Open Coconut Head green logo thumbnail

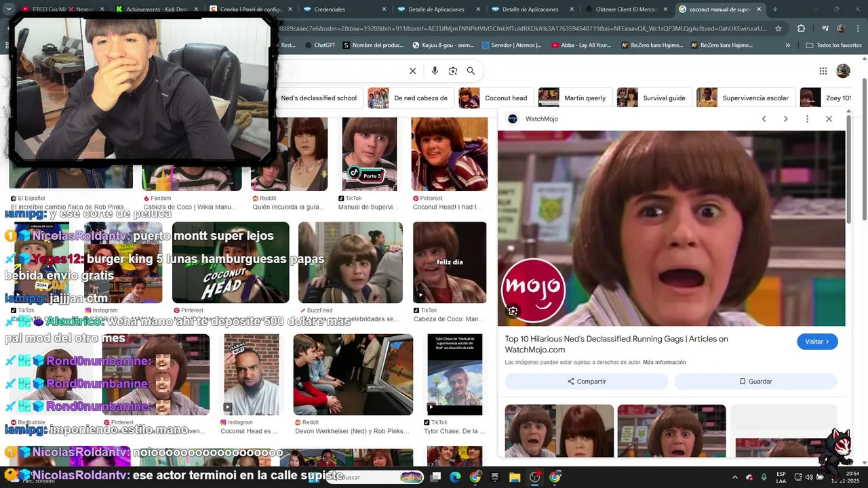(x=231, y=262)
